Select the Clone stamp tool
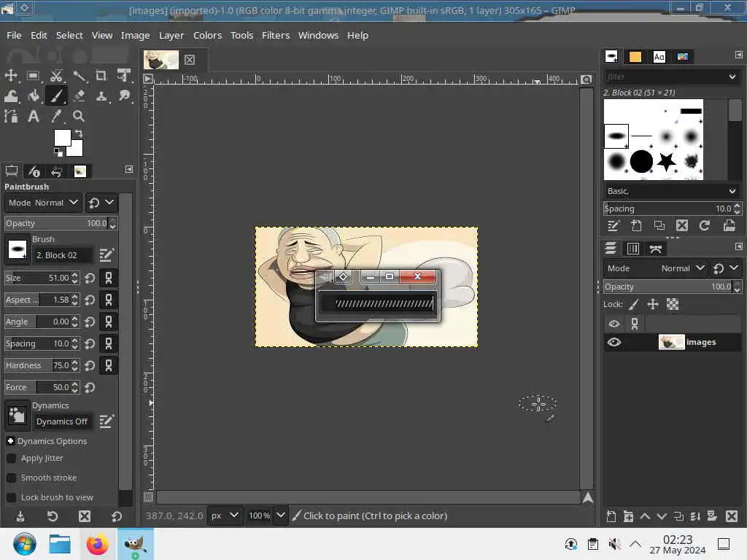Screen dimensions: 747x560 point(101,96)
